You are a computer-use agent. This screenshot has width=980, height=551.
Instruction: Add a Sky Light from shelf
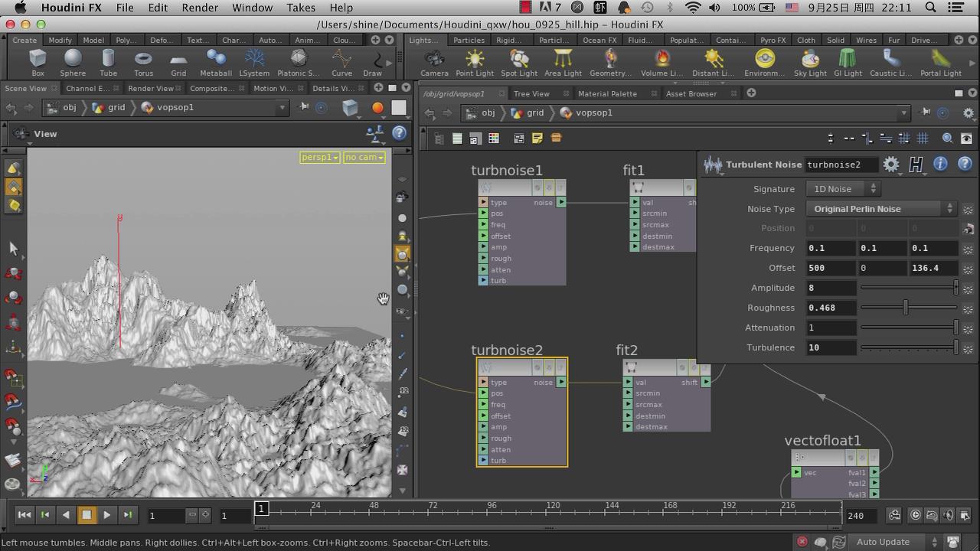coord(810,63)
